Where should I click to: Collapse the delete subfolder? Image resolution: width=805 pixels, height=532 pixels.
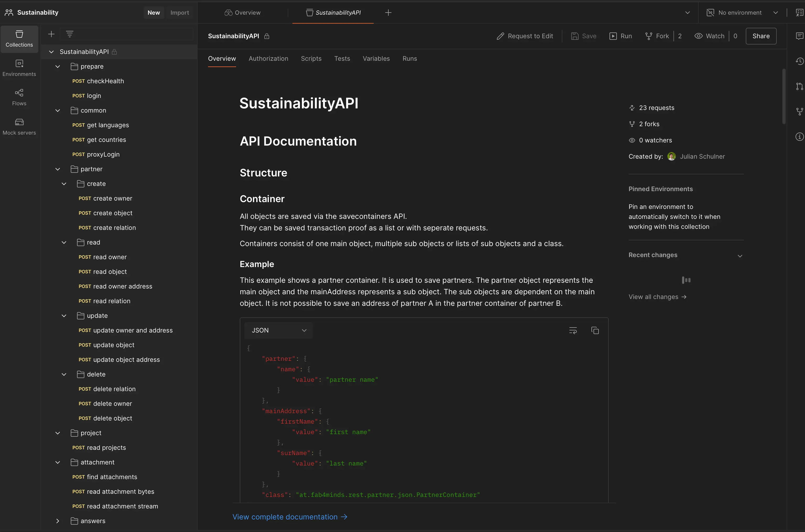64,375
